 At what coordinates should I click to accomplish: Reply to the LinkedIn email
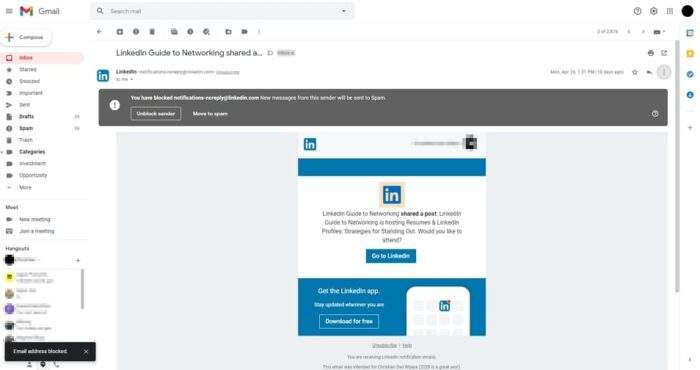[649, 72]
